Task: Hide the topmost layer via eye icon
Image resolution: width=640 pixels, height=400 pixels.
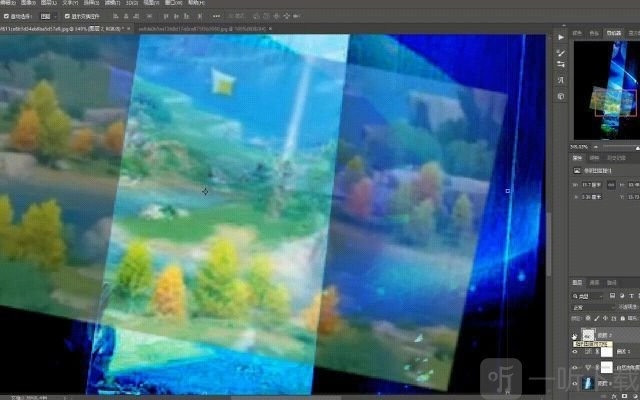Action: point(575,336)
